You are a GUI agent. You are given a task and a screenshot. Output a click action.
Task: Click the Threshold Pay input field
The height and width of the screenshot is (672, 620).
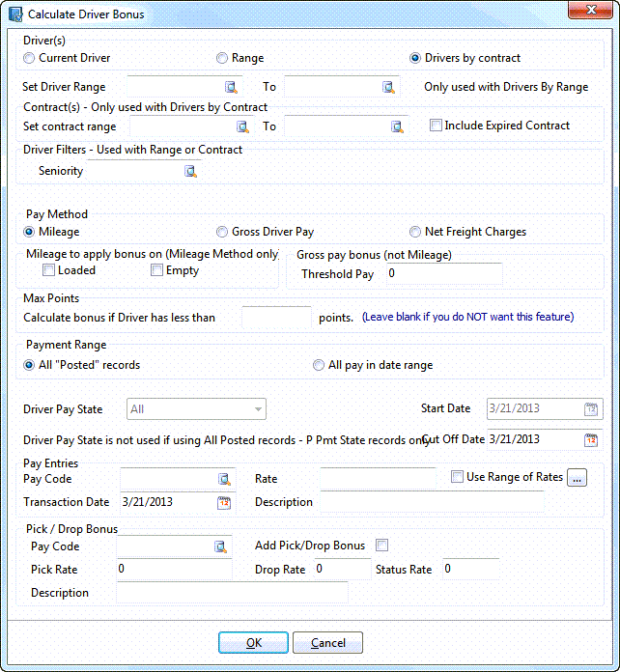tap(442, 274)
